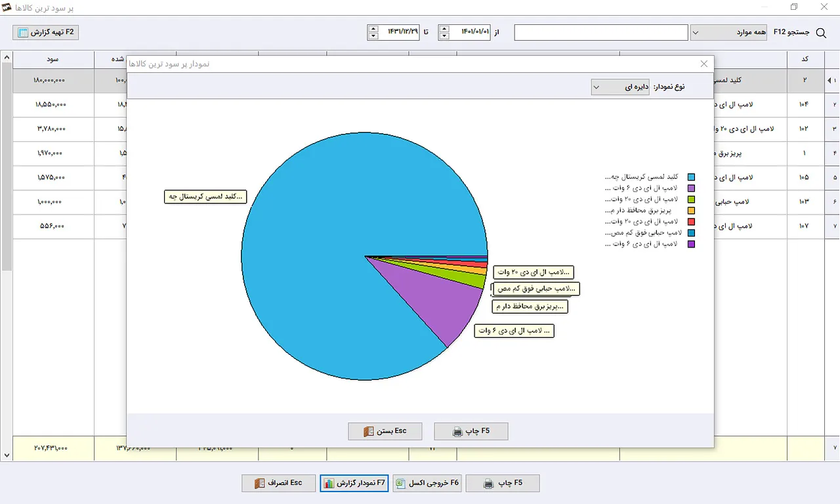Click chart label پریز برق محافظ دار م

529,306
